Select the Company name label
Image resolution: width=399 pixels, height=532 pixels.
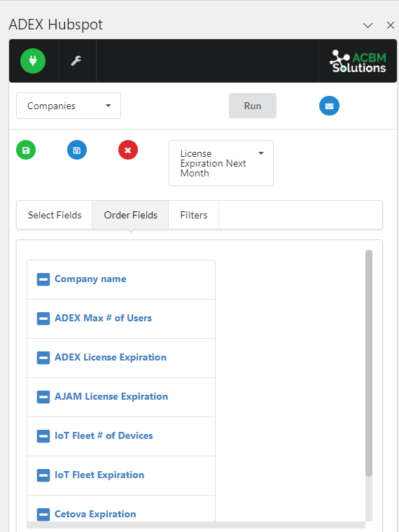click(90, 279)
